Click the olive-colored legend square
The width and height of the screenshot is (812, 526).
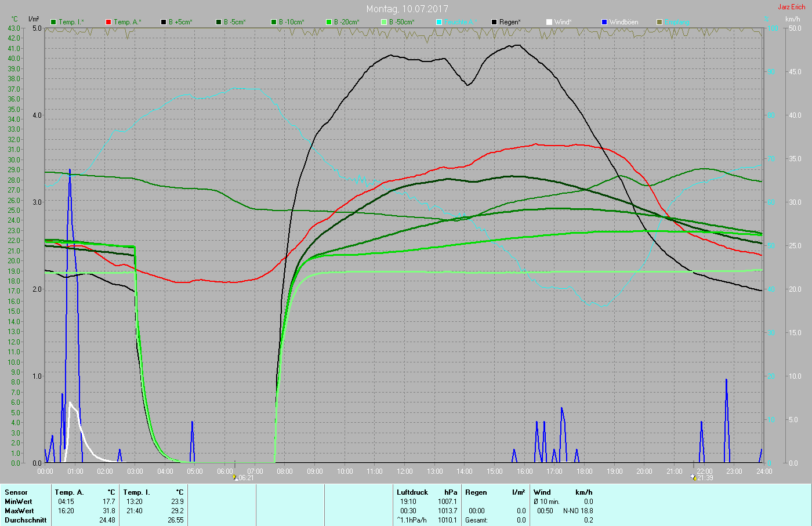point(659,22)
